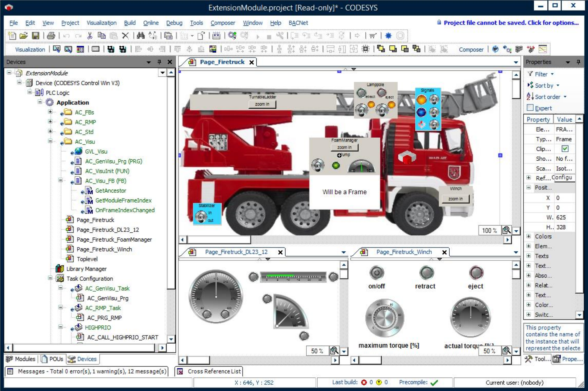The width and height of the screenshot is (588, 391).
Task: Click the Find binoculars icon
Action: point(141,36)
